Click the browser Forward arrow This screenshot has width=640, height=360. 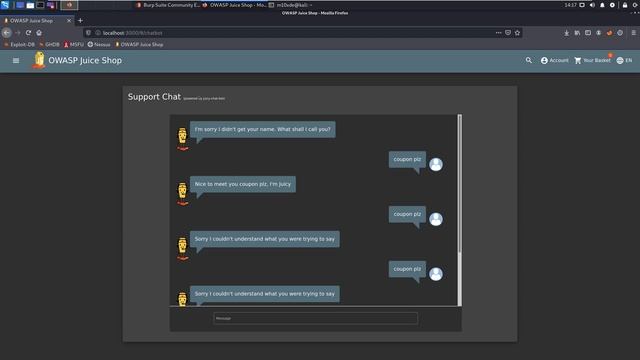[x=18, y=33]
